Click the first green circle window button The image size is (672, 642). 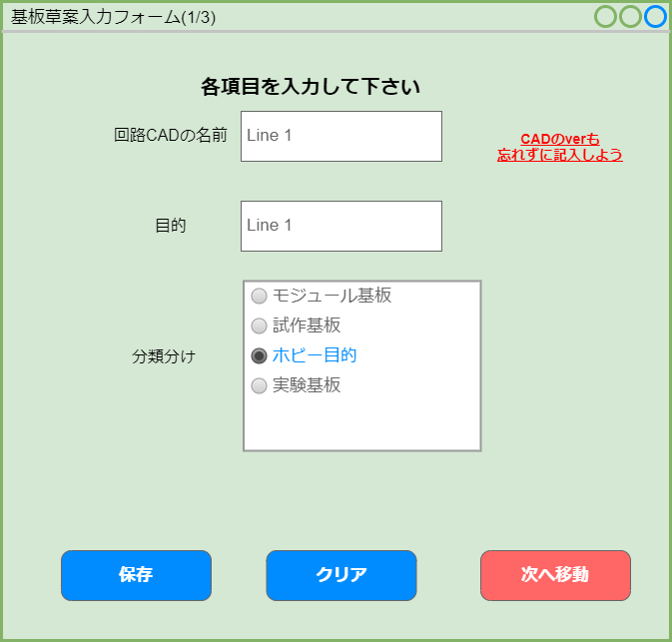coord(605,17)
